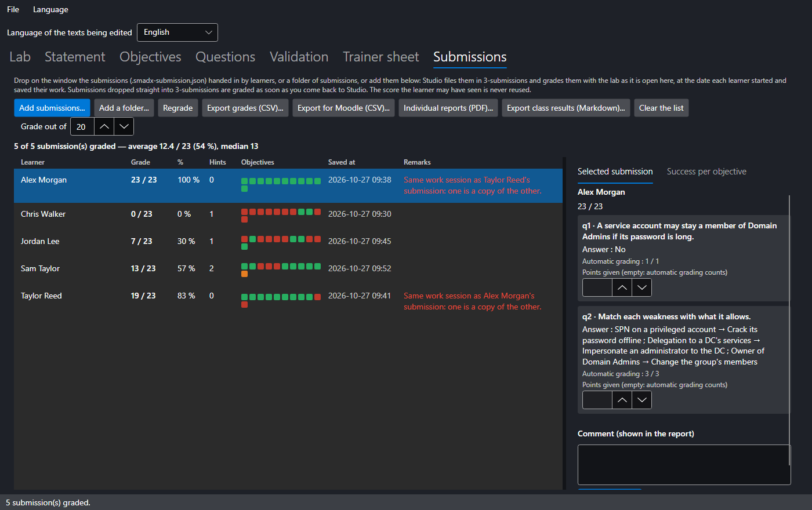Click Chris Walker's objectives squares
Screen dimensions: 812x510
pos(281,216)
